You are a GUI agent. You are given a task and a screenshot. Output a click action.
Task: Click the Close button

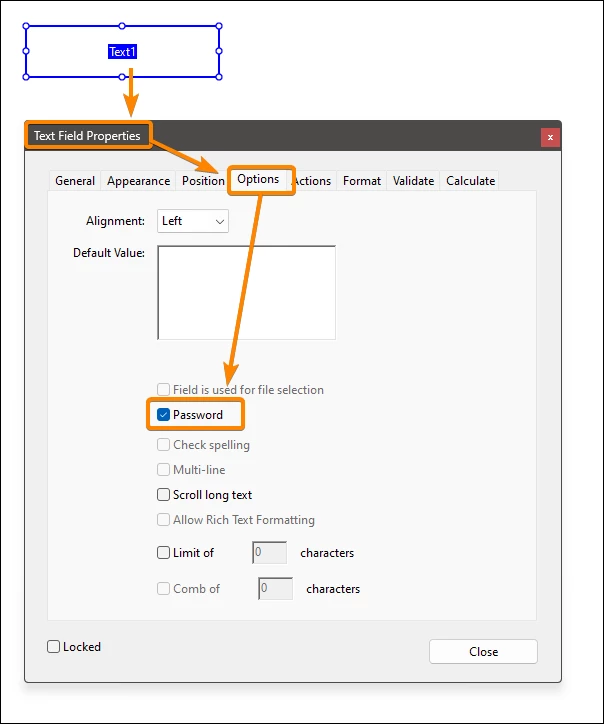point(483,652)
